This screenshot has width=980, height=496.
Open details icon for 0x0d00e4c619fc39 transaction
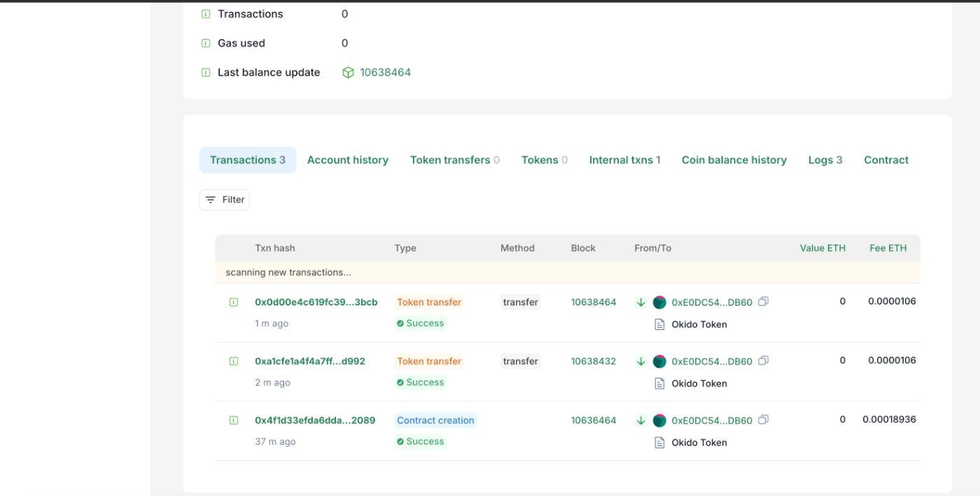(x=234, y=303)
